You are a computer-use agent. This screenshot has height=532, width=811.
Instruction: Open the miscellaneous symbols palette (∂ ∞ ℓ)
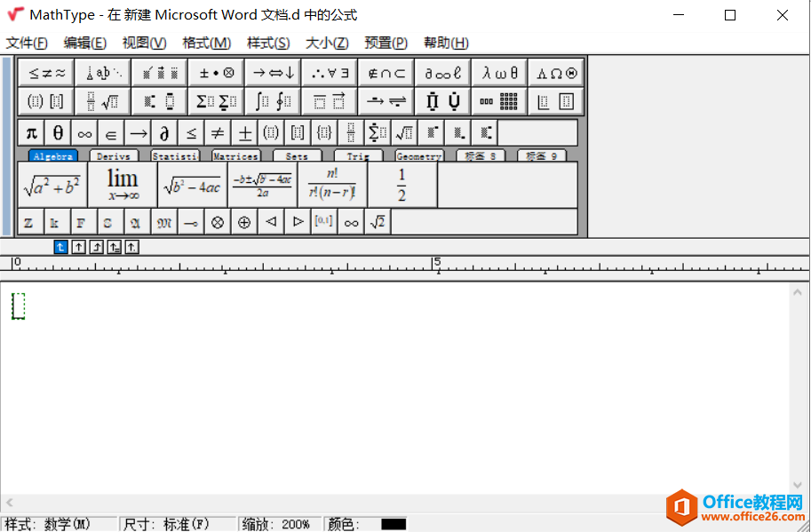(443, 73)
